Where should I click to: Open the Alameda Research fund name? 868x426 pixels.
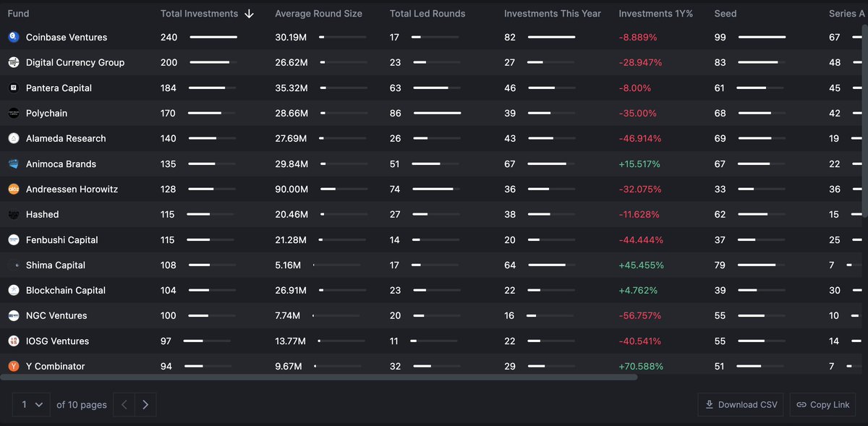pos(66,138)
